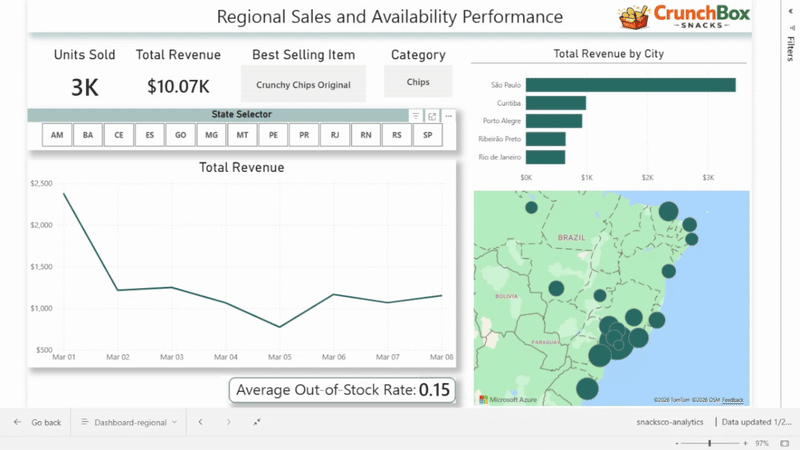800x450 pixels.
Task: Click the next page arrow
Action: pyautogui.click(x=228, y=423)
